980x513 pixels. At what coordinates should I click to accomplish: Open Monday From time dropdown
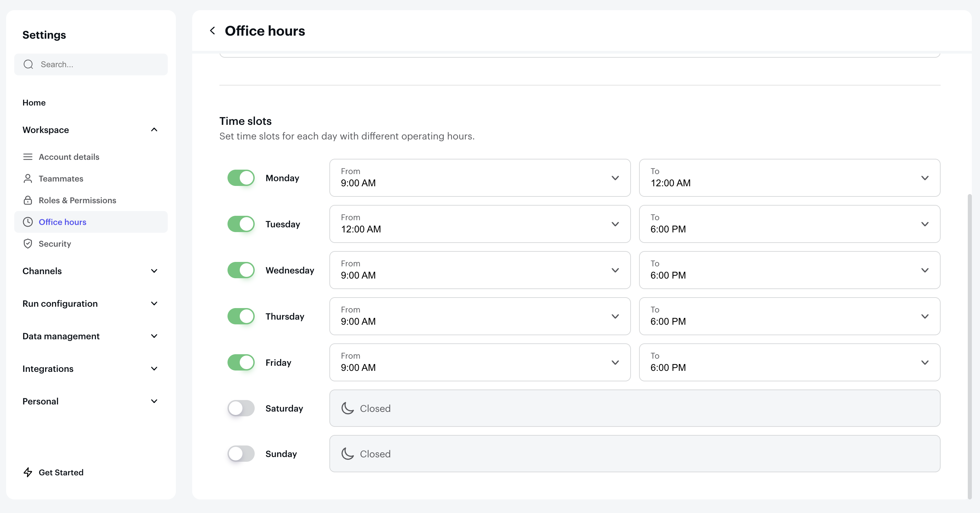point(480,178)
